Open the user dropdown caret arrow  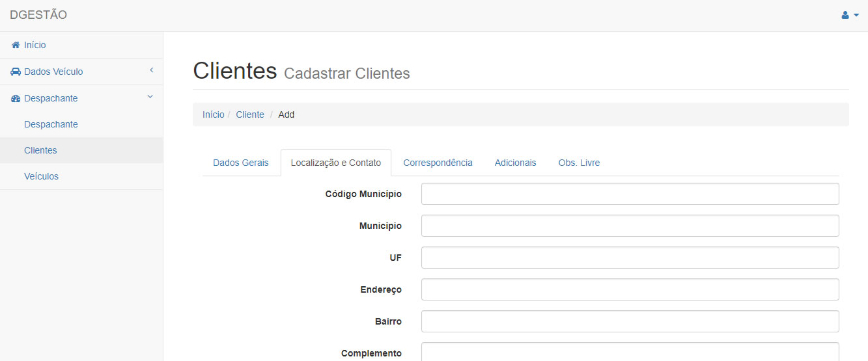tap(856, 15)
